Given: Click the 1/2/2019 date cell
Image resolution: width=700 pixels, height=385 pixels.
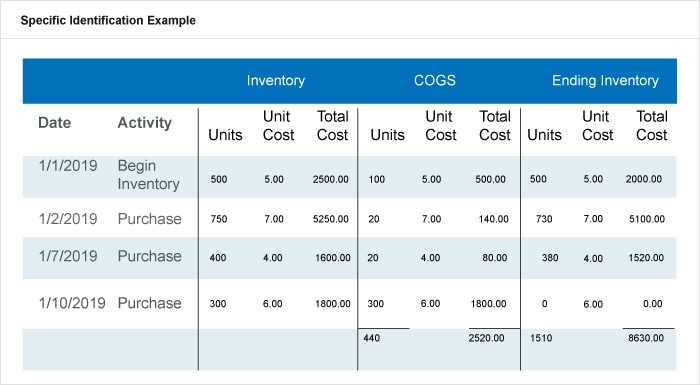Looking at the screenshot, I should pyautogui.click(x=68, y=219).
